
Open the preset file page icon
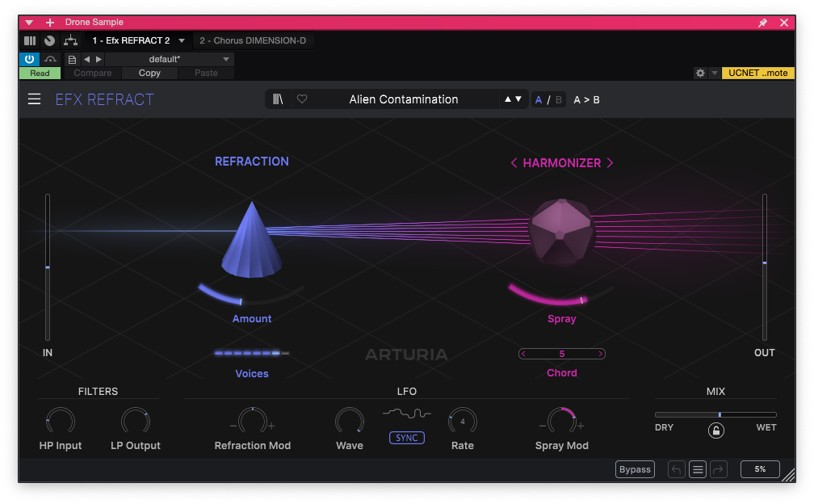[x=72, y=59]
